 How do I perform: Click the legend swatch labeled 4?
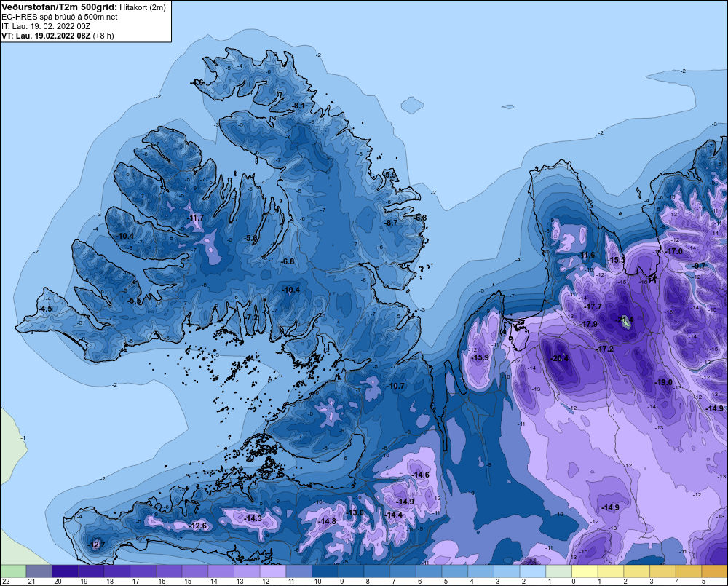click(x=689, y=571)
